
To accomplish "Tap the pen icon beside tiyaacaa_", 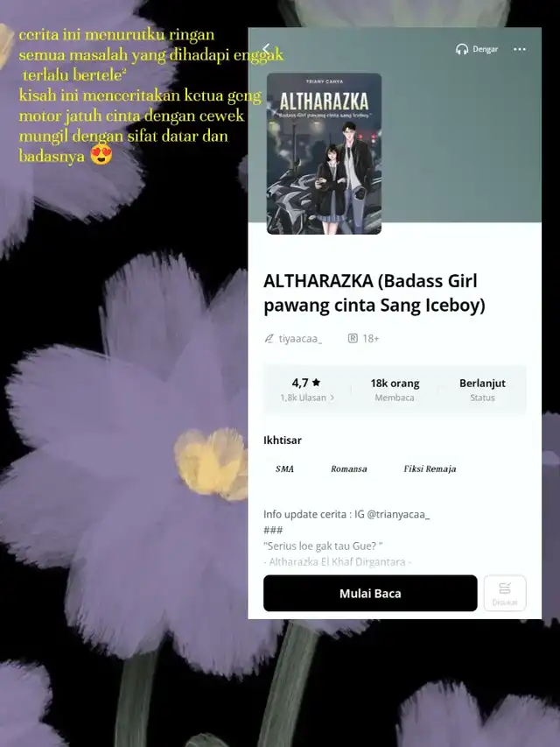I will pos(269,338).
